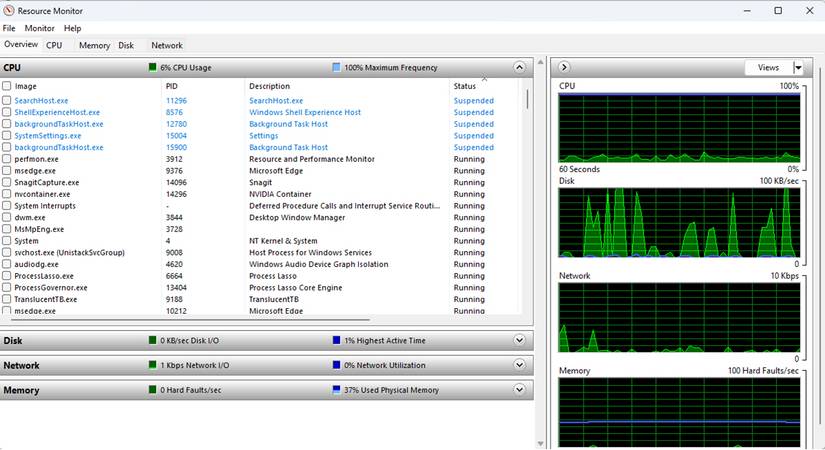Expand the Memory section chevron
Image resolution: width=825 pixels, height=450 pixels.
(518, 390)
